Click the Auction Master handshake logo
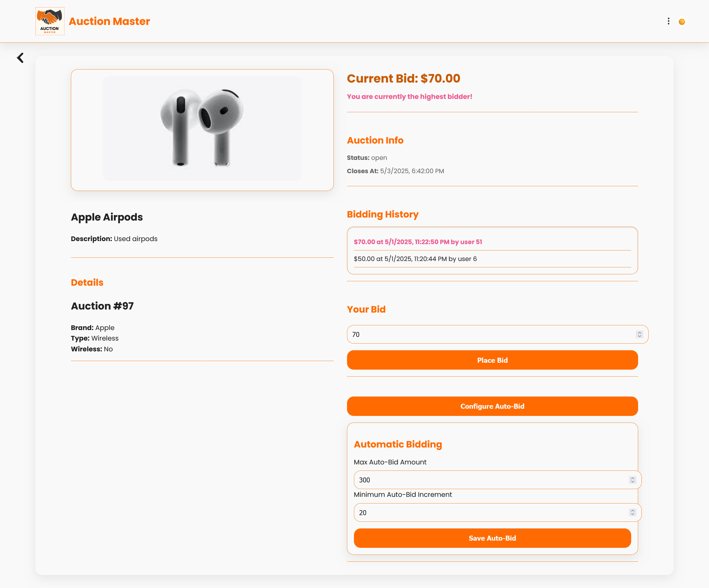The height and width of the screenshot is (588, 709). click(50, 21)
